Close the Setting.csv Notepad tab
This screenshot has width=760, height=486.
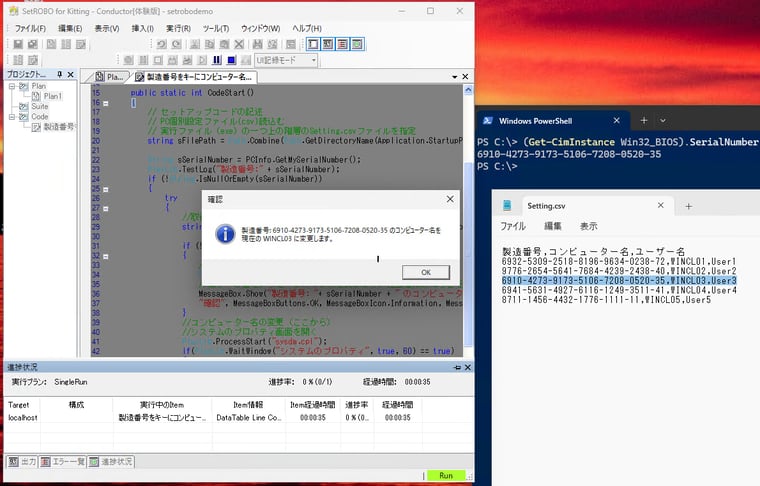coord(660,205)
